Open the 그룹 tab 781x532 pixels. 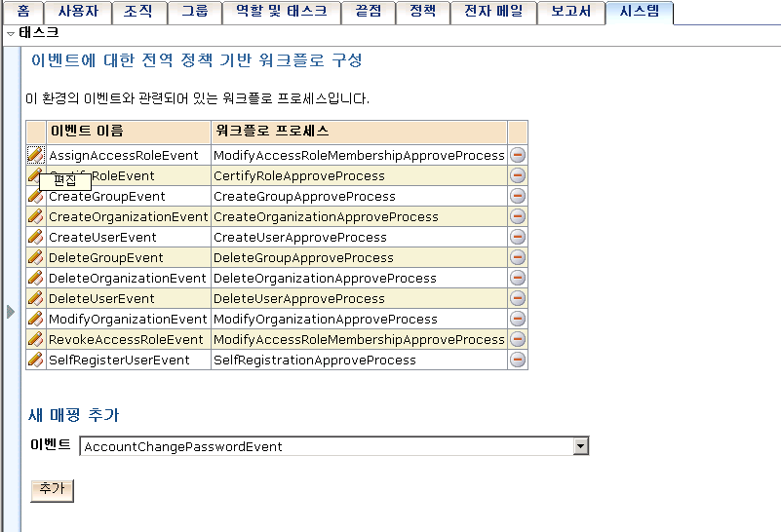(x=195, y=12)
